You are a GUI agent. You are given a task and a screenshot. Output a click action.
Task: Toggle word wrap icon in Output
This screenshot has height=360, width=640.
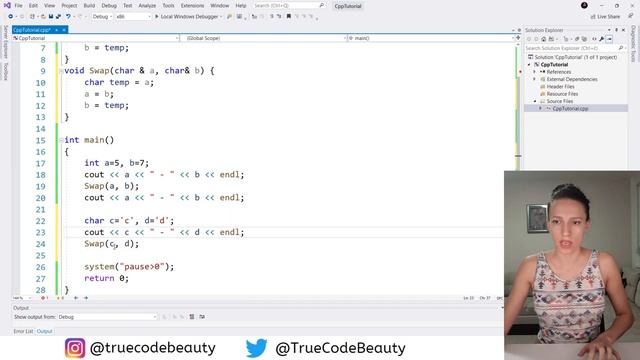[202, 317]
